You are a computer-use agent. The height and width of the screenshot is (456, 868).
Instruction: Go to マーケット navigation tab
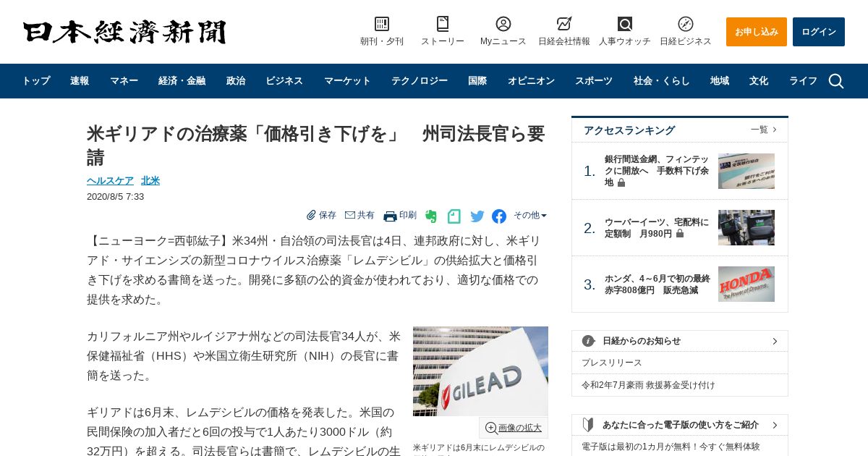coord(347,81)
